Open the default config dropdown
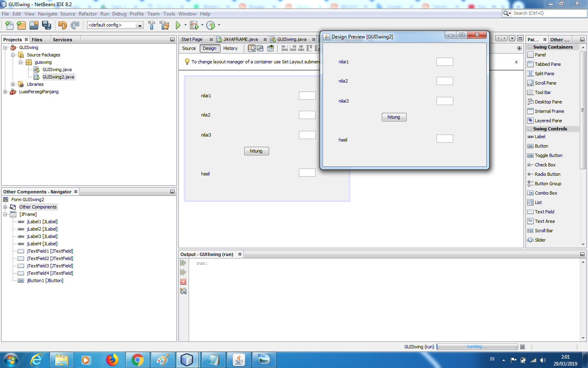This screenshot has width=588, height=368. click(139, 25)
